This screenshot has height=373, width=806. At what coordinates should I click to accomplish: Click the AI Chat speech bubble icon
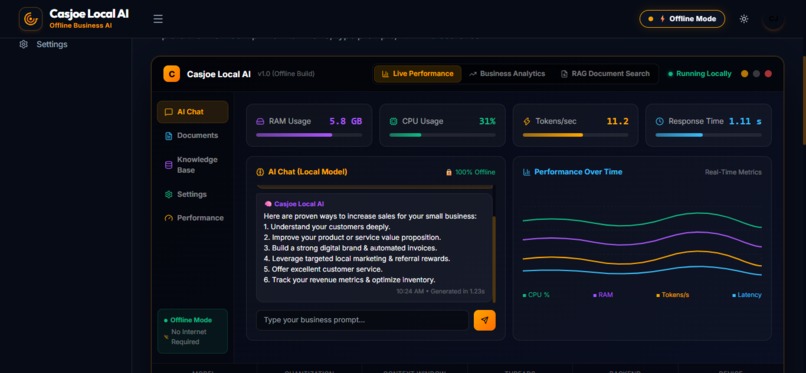point(168,111)
